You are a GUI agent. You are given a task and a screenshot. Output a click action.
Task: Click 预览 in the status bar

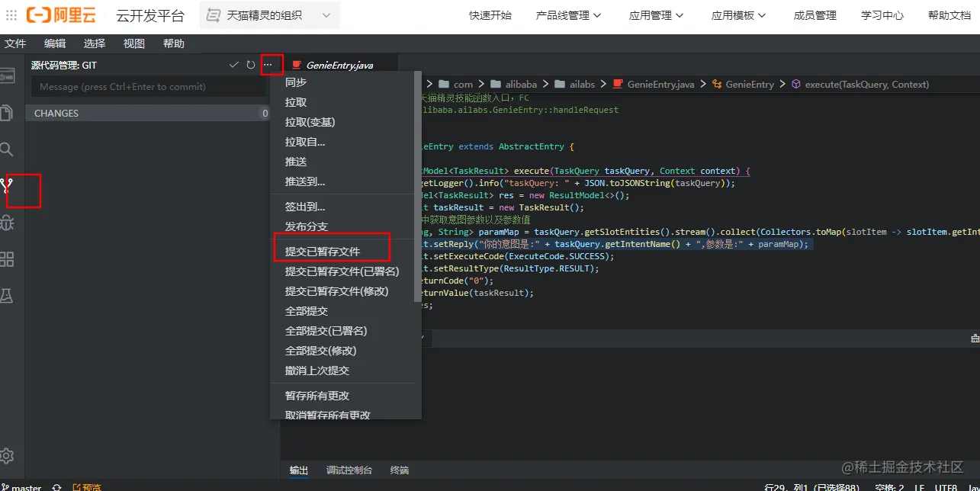pyautogui.click(x=86, y=487)
